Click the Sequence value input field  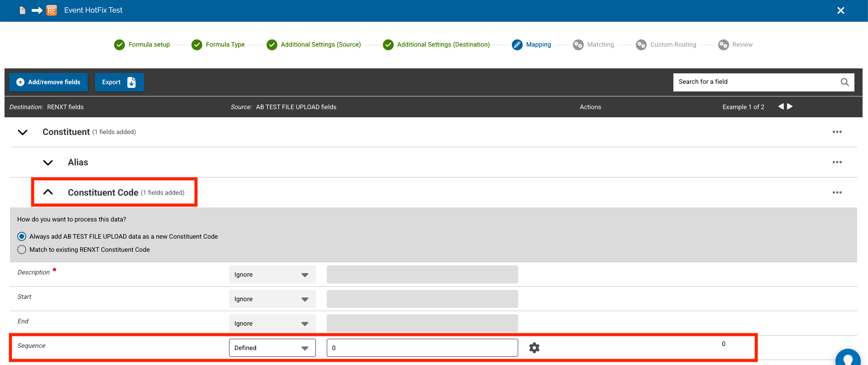click(422, 348)
